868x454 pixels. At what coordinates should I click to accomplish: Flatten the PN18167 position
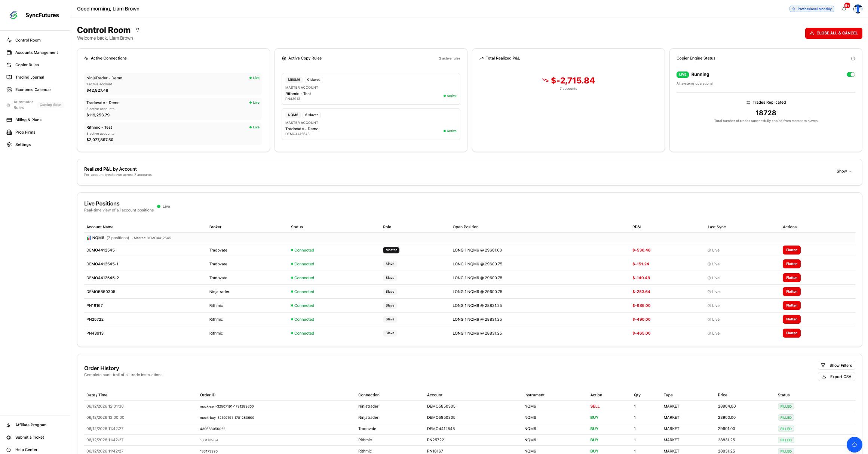pyautogui.click(x=791, y=305)
